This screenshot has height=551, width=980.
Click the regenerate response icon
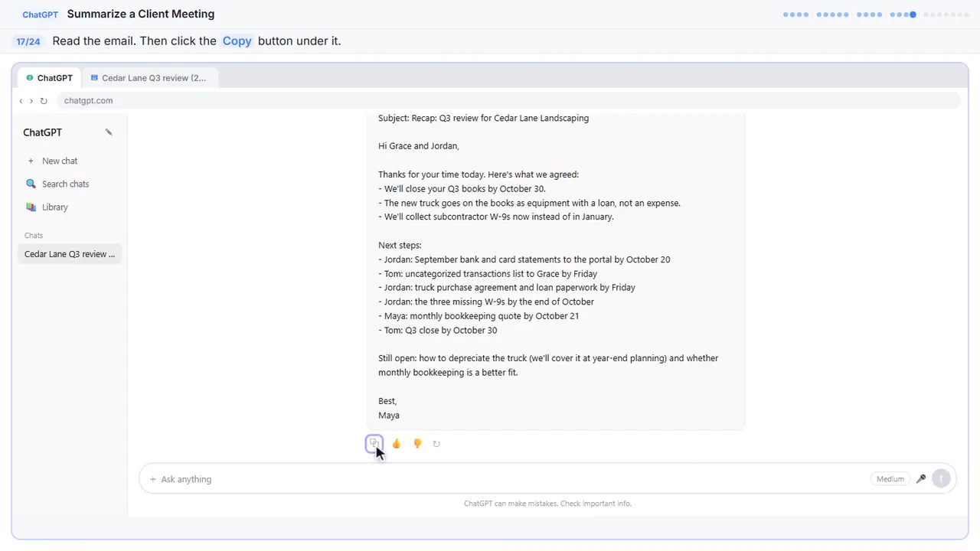tap(436, 444)
